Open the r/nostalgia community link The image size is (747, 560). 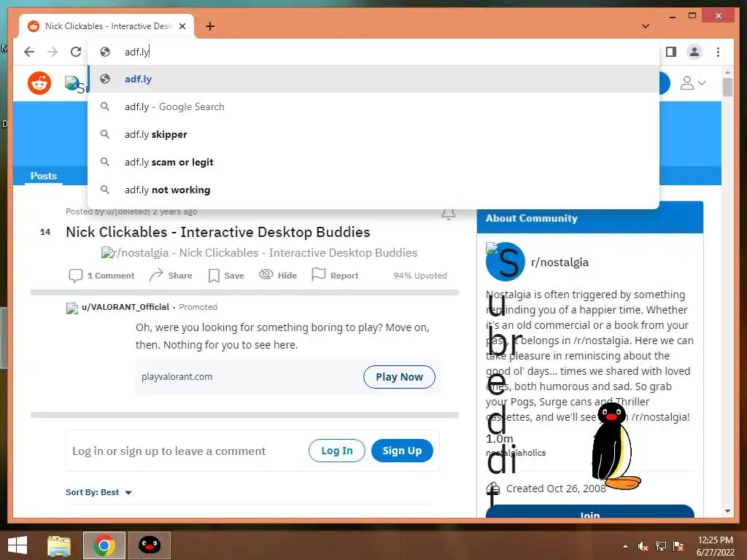560,262
